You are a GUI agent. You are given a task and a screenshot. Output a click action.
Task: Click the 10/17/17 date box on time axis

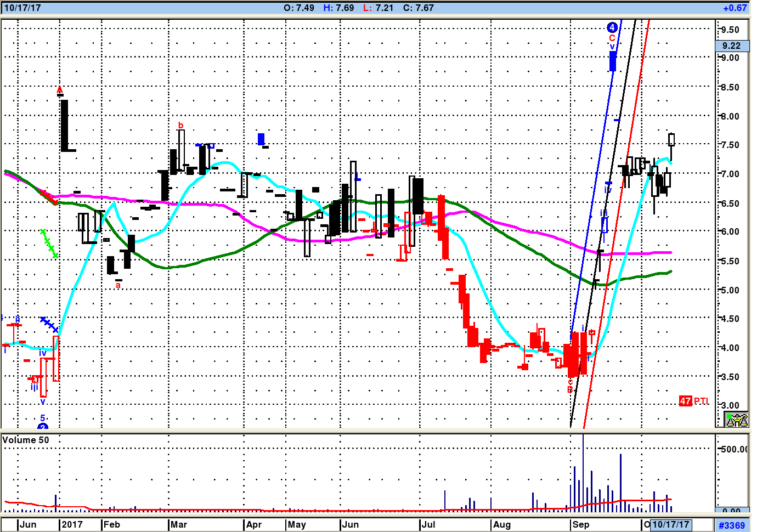coord(670,524)
